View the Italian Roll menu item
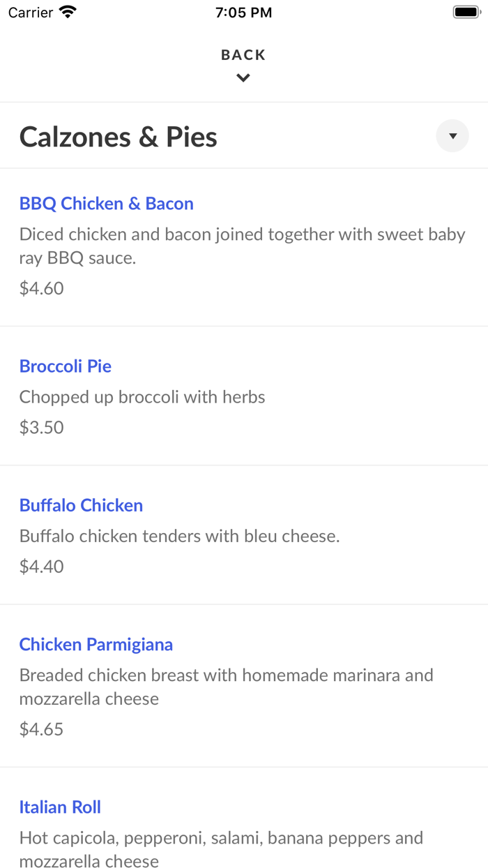The image size is (488, 868). coord(60,807)
